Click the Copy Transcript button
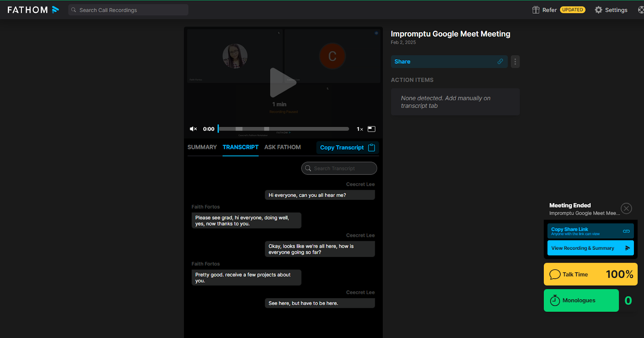Screen dimensions: 644x338 point(347,147)
